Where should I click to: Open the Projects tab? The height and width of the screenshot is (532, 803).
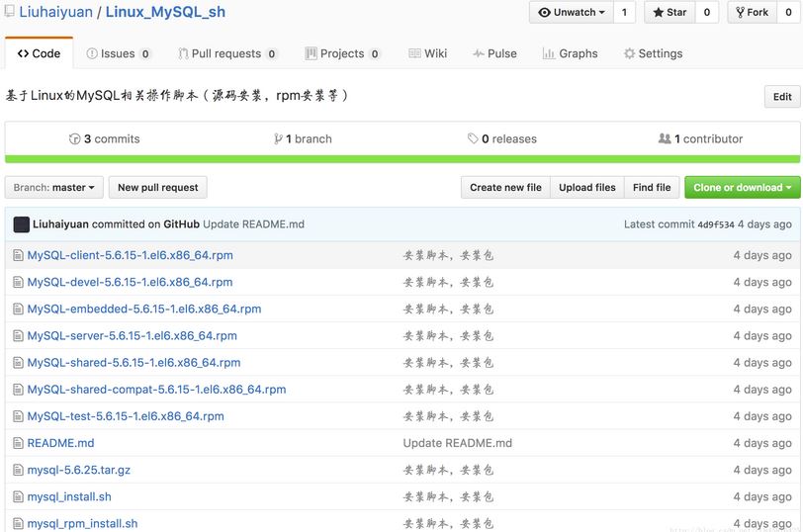(342, 53)
